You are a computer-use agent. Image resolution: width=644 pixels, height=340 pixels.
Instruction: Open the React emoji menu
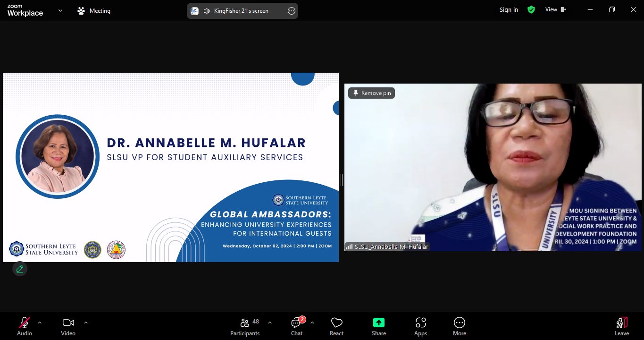pyautogui.click(x=336, y=326)
